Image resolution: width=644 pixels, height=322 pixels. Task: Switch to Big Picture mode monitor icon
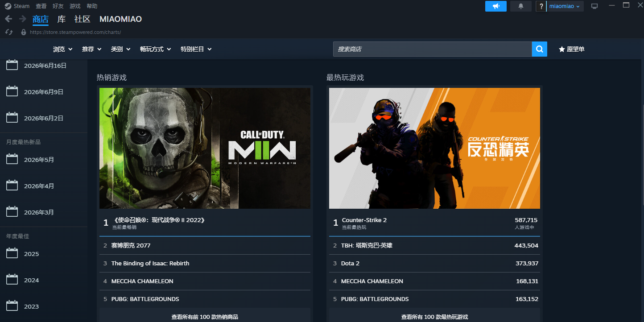pyautogui.click(x=594, y=6)
